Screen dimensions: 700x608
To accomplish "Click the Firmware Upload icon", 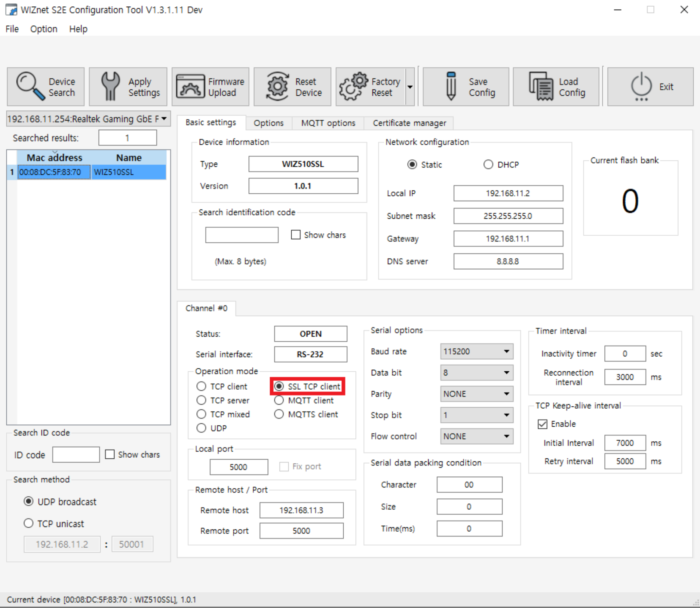I will [x=191, y=86].
